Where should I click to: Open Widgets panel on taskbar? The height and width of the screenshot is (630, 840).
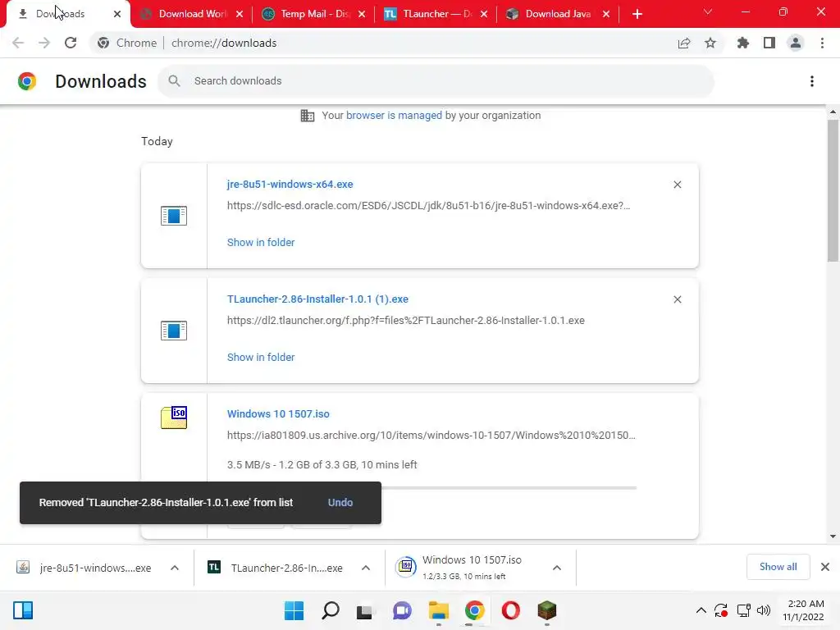[x=23, y=610]
